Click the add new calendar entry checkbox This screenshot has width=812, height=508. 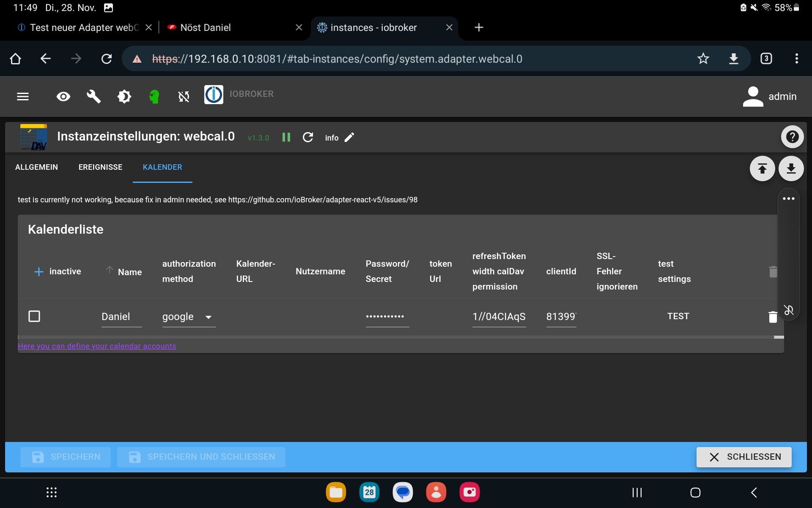tap(39, 271)
